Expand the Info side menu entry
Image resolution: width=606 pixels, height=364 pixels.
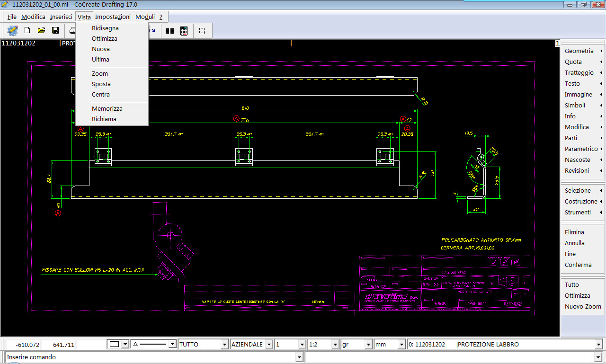click(x=583, y=116)
